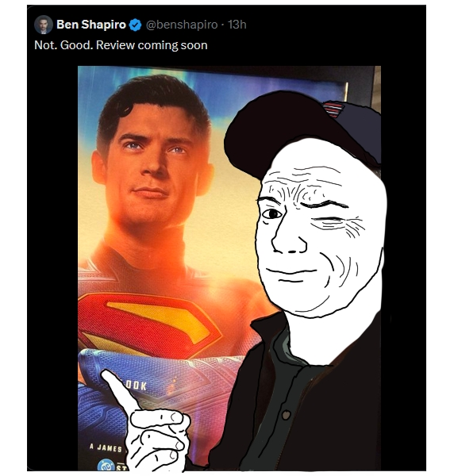This screenshot has width=454, height=476.
Task: Click the wojak's open eye
Action: pos(271,214)
